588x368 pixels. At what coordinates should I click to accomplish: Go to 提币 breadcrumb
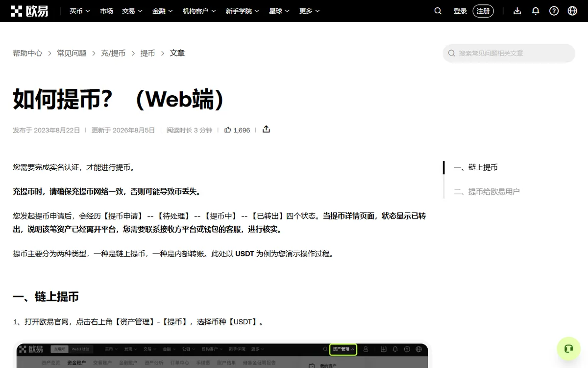coord(147,53)
